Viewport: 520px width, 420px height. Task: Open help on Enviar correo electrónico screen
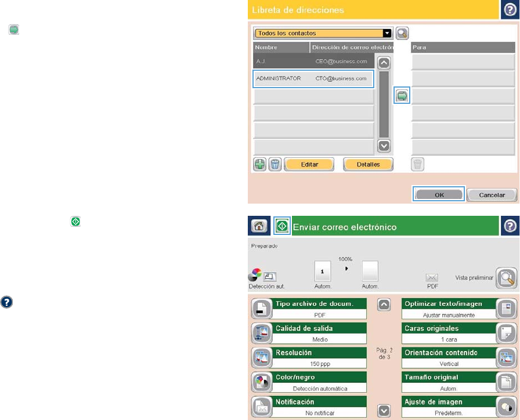(510, 226)
